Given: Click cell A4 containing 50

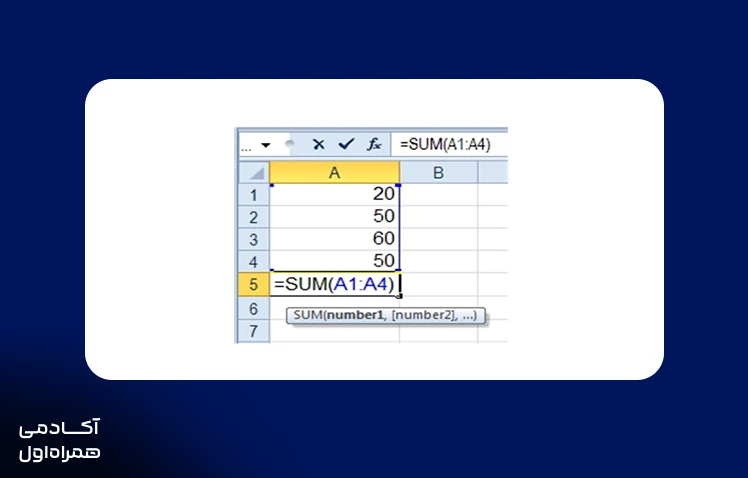Looking at the screenshot, I should click(x=334, y=261).
